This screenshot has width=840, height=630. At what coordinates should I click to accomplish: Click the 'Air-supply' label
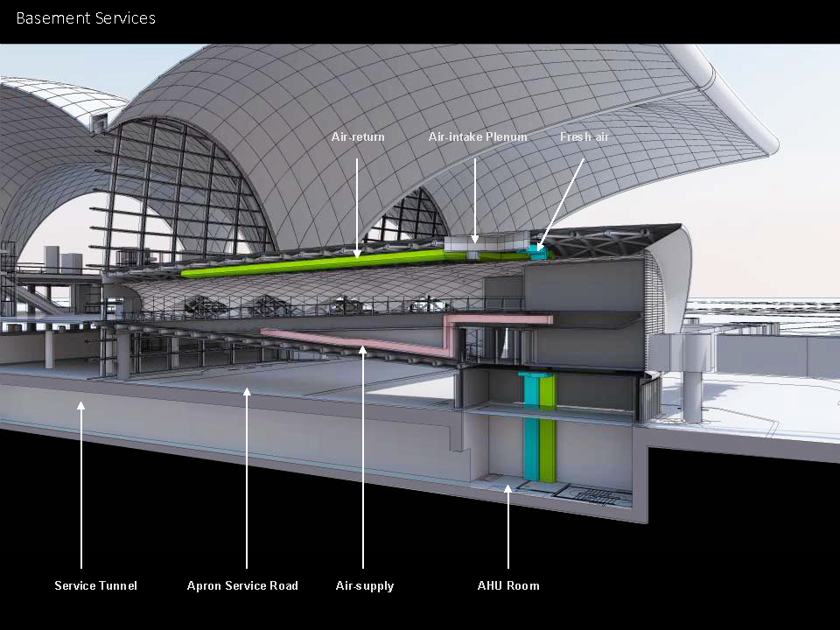pos(365,586)
